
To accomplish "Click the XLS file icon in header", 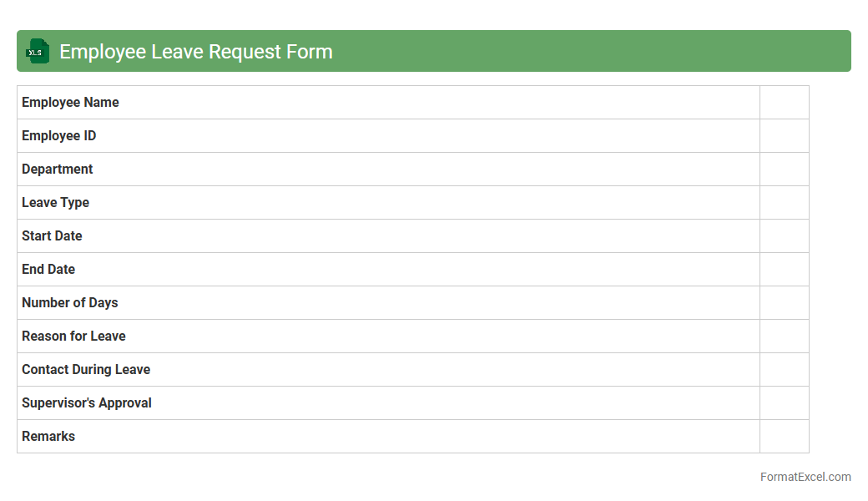I will (x=37, y=52).
